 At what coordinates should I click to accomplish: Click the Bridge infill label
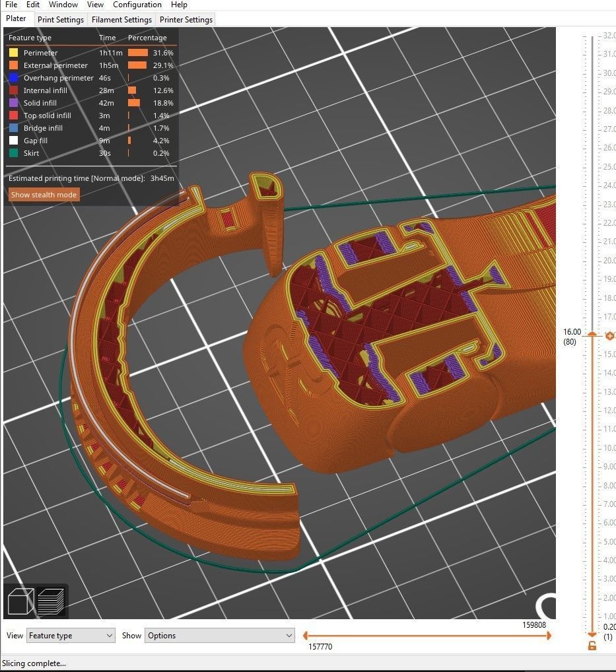pyautogui.click(x=43, y=127)
